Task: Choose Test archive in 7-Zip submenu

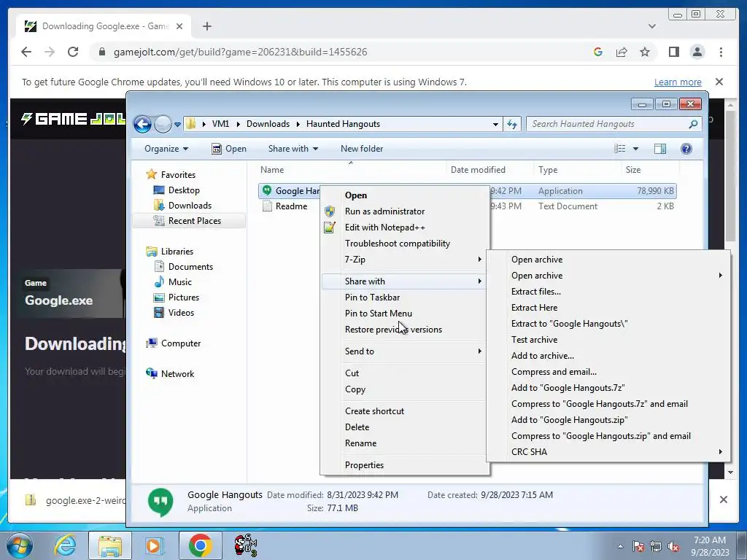Action: click(x=608, y=340)
